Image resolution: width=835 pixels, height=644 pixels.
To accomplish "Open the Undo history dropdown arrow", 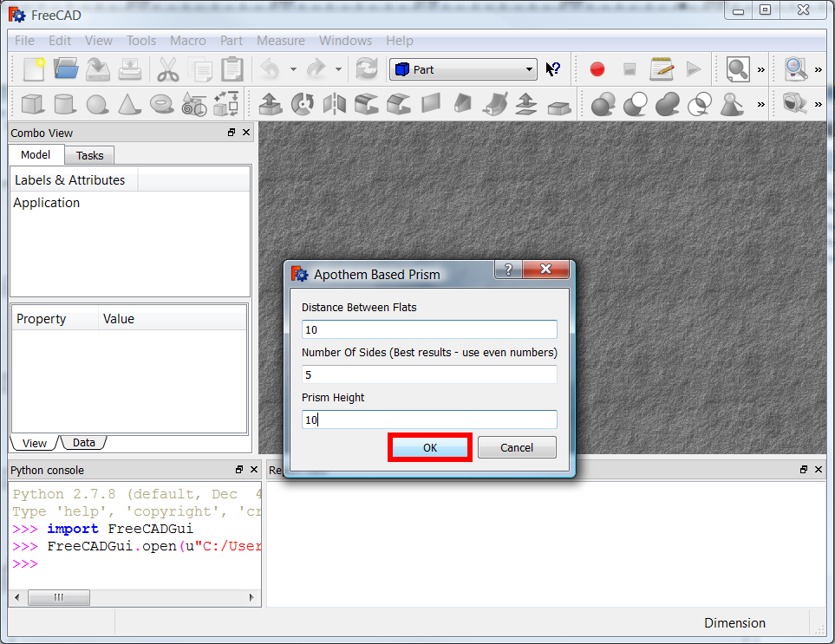I will [x=293, y=69].
